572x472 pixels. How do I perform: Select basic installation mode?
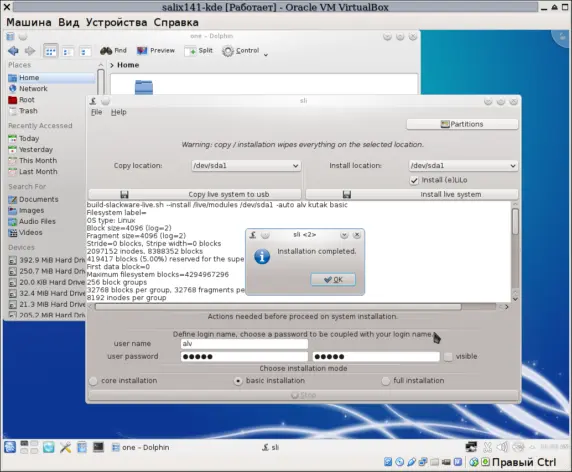click(238, 381)
